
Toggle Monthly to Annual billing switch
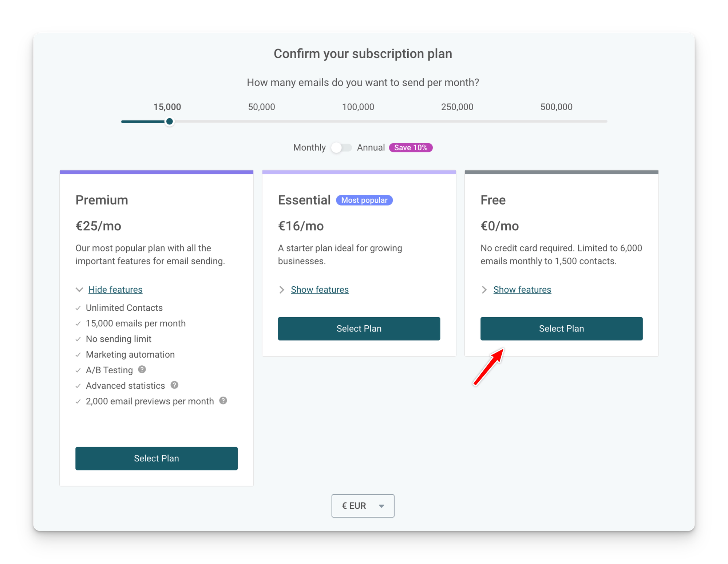coord(341,148)
